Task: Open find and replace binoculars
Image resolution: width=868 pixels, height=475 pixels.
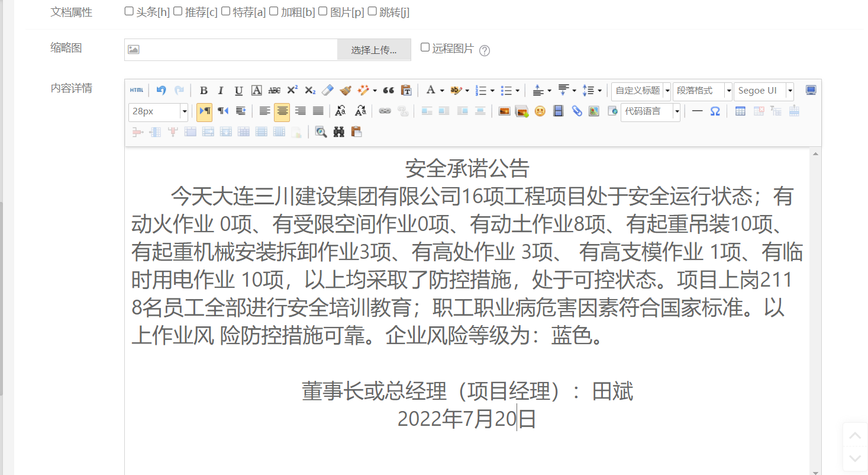Action: (x=338, y=132)
